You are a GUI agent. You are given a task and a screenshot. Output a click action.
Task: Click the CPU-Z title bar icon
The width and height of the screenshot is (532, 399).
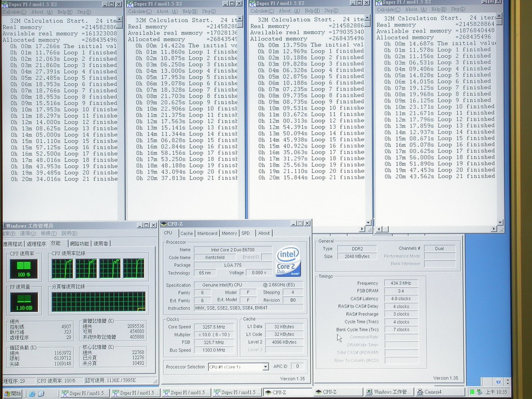pyautogui.click(x=164, y=224)
